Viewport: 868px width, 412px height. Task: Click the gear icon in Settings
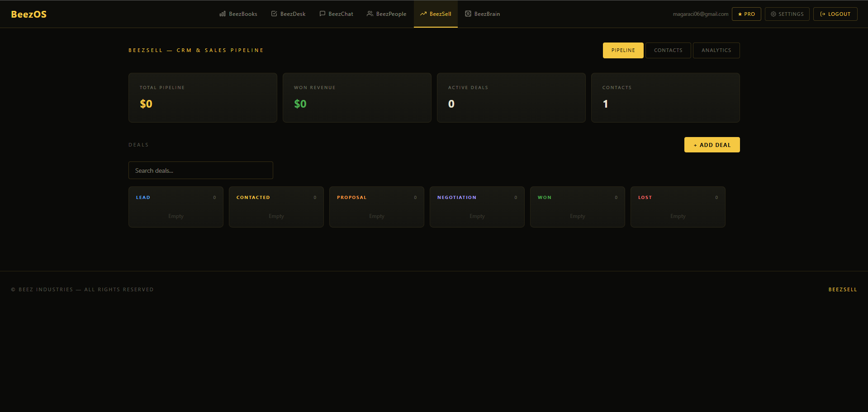point(773,14)
